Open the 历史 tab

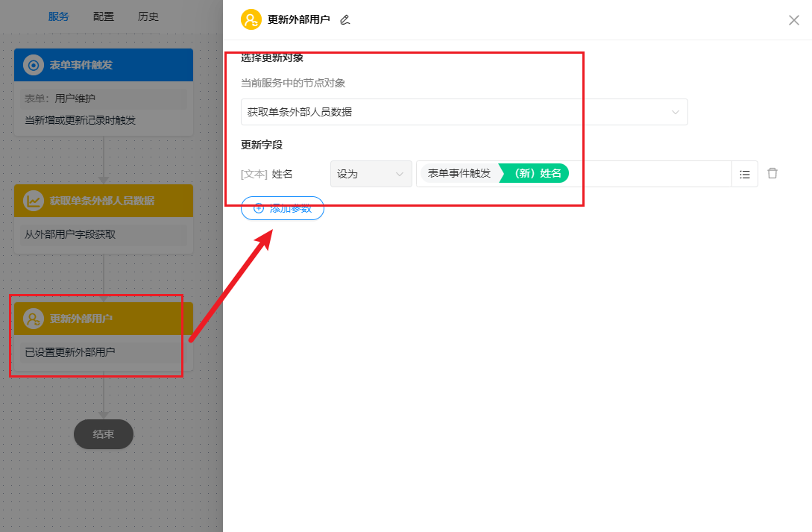(x=148, y=16)
